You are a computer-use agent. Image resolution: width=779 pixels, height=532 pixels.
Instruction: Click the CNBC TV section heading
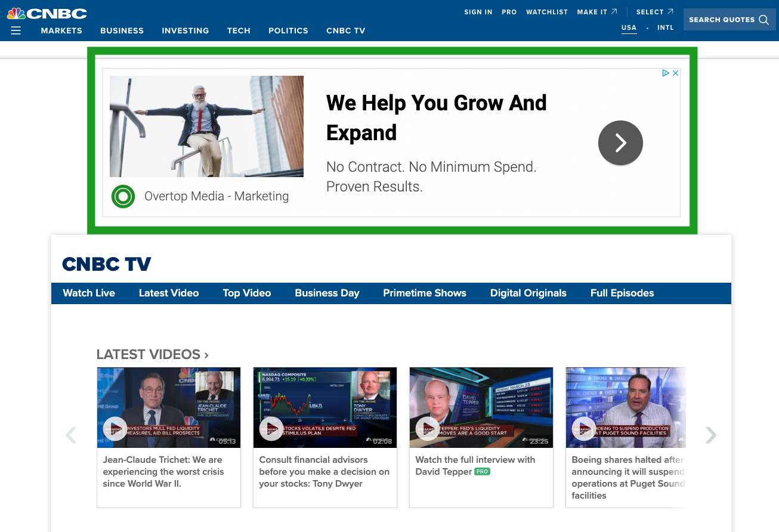[107, 264]
